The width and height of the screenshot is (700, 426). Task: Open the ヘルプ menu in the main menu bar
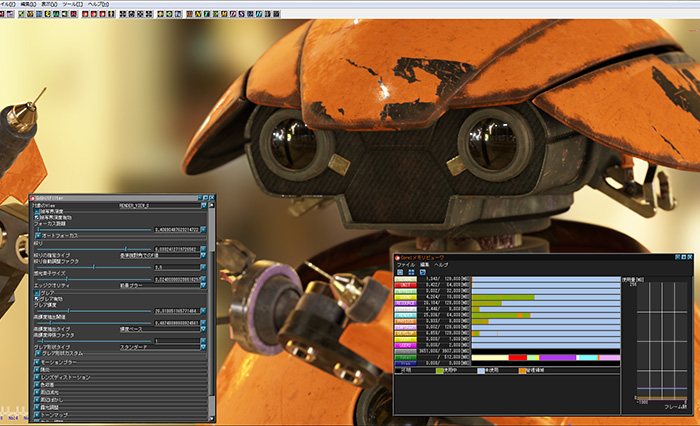point(98,4)
